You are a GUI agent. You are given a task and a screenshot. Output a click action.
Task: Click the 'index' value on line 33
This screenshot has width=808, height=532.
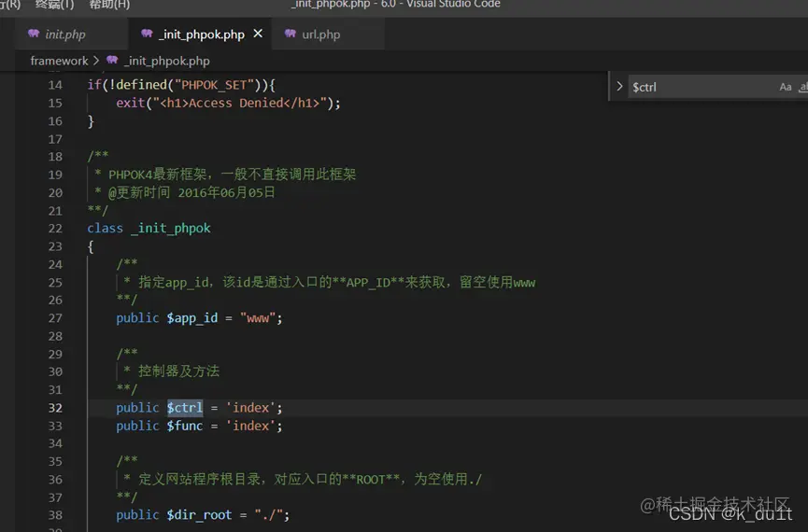click(x=250, y=426)
